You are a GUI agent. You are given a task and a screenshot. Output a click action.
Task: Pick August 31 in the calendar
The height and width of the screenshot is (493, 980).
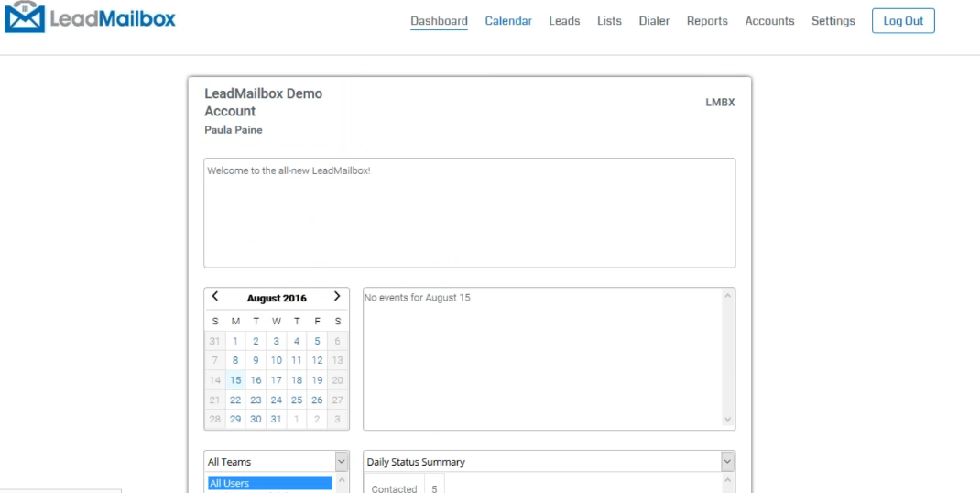click(x=276, y=419)
